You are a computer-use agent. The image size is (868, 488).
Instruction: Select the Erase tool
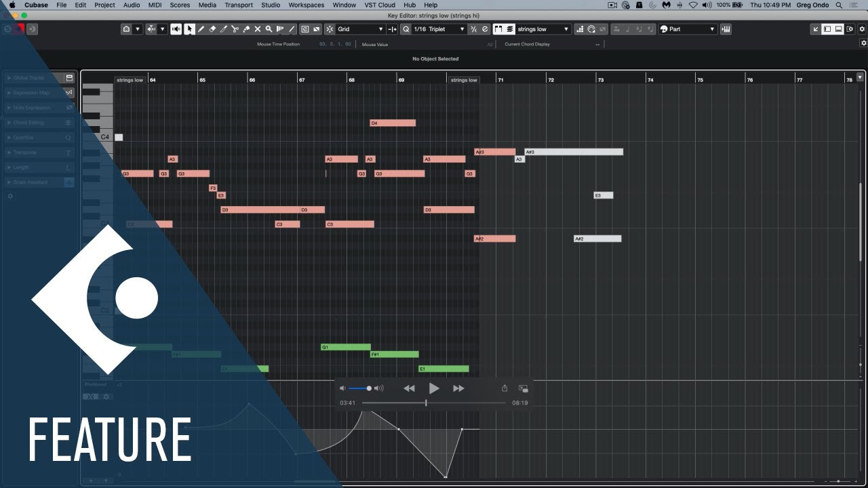tap(212, 29)
